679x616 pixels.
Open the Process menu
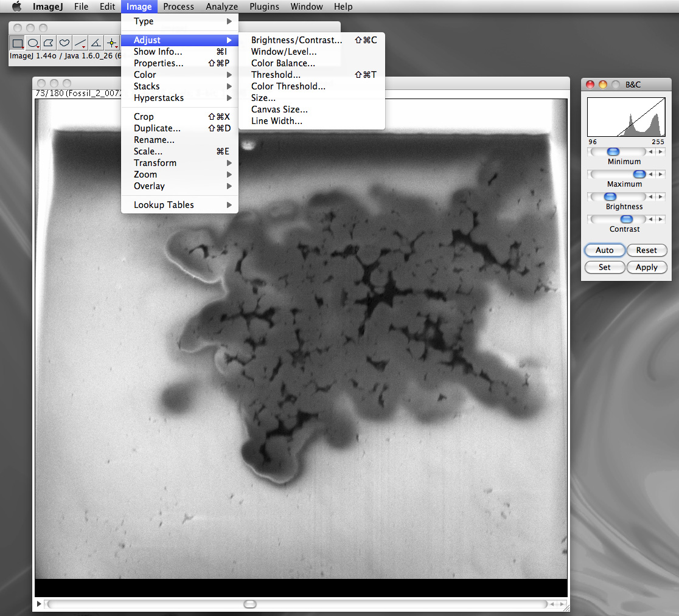178,7
